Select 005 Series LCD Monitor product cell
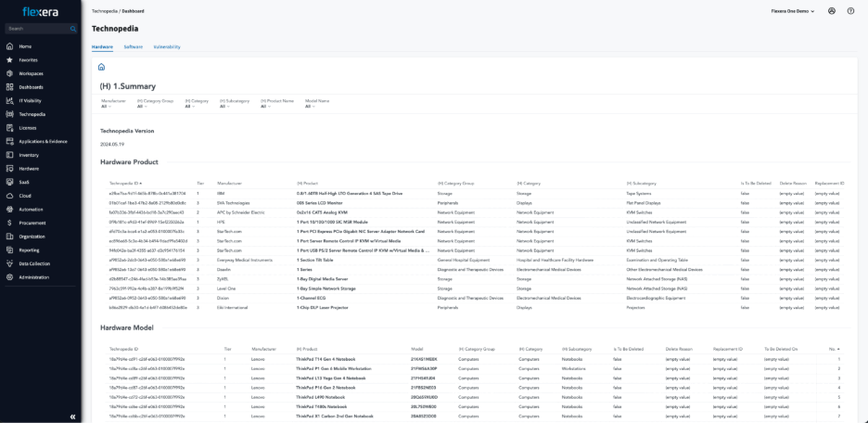The height and width of the screenshot is (423, 868). pyautogui.click(x=319, y=202)
